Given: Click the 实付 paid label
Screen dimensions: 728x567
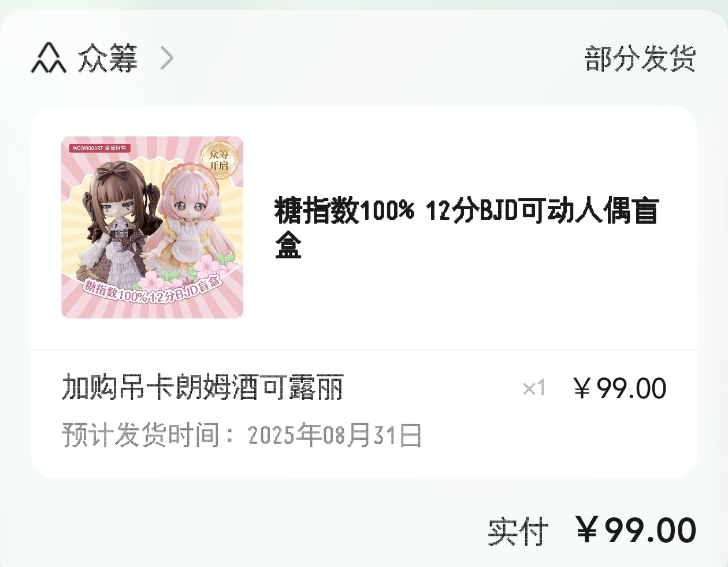Looking at the screenshot, I should tap(518, 531).
